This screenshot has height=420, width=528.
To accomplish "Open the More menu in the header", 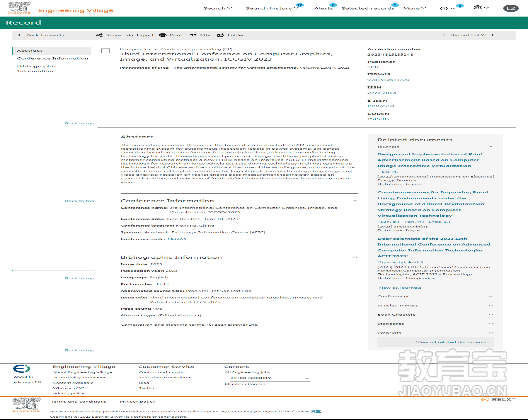I will click(x=415, y=8).
